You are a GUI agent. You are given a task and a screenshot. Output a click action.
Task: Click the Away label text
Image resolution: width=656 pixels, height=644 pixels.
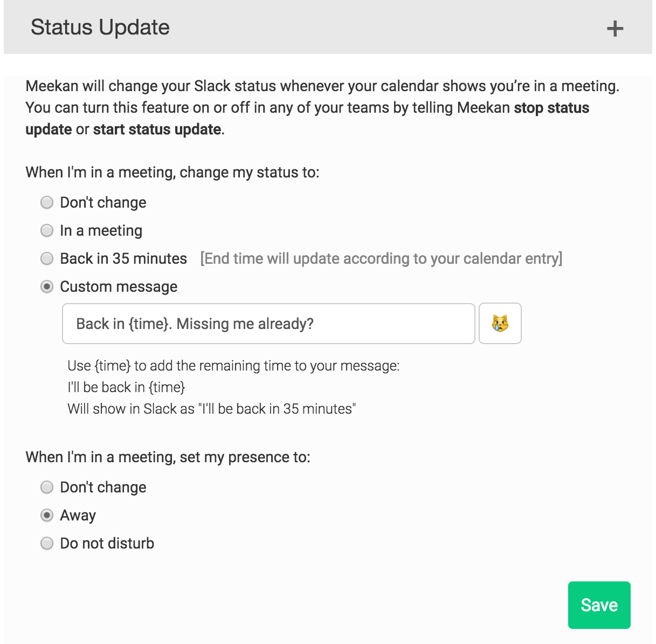coord(78,516)
